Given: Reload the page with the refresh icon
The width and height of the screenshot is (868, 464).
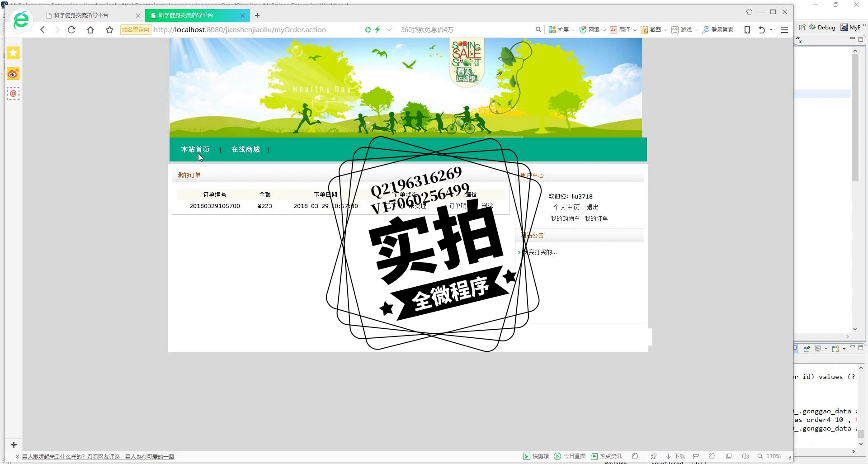Looking at the screenshot, I should [71, 30].
